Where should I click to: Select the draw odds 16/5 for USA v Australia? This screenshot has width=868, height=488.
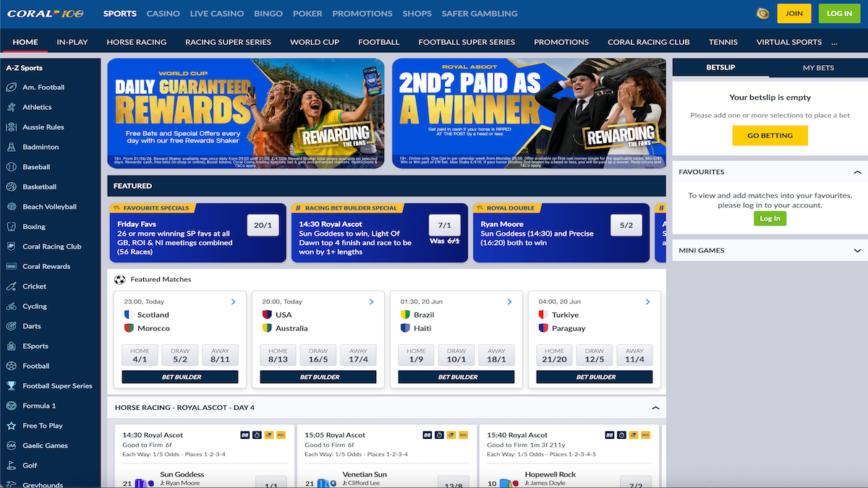318,355
